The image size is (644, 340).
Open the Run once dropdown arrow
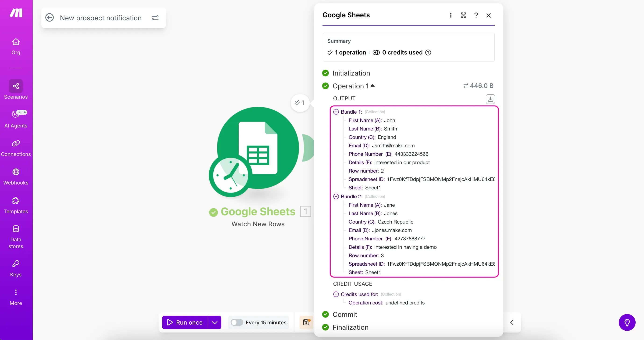(215, 322)
